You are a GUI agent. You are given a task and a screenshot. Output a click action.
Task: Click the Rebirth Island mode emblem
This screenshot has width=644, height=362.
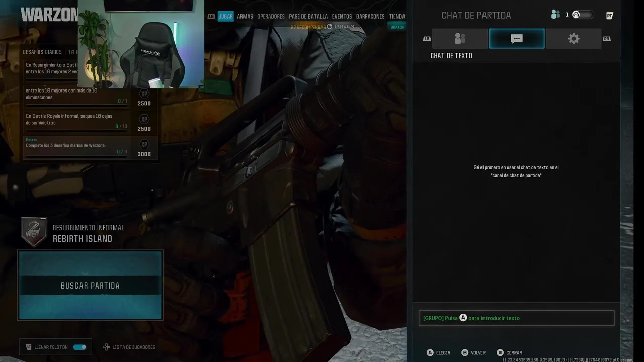click(x=34, y=232)
